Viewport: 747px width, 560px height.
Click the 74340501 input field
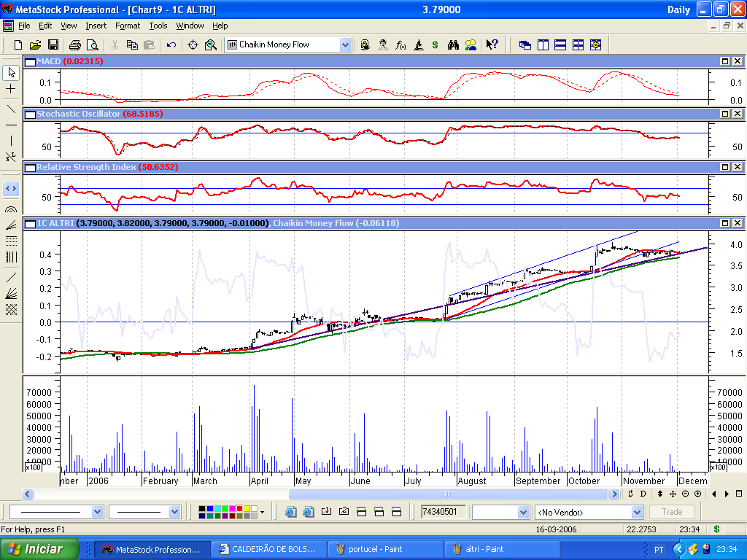[x=443, y=512]
